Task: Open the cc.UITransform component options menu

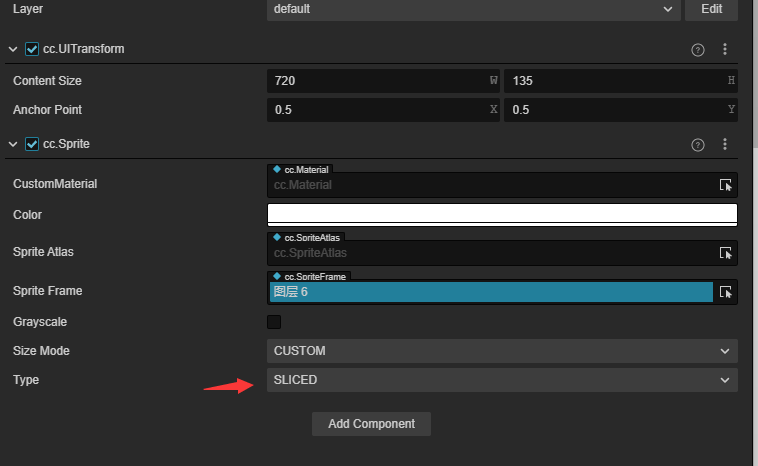Action: (x=725, y=49)
